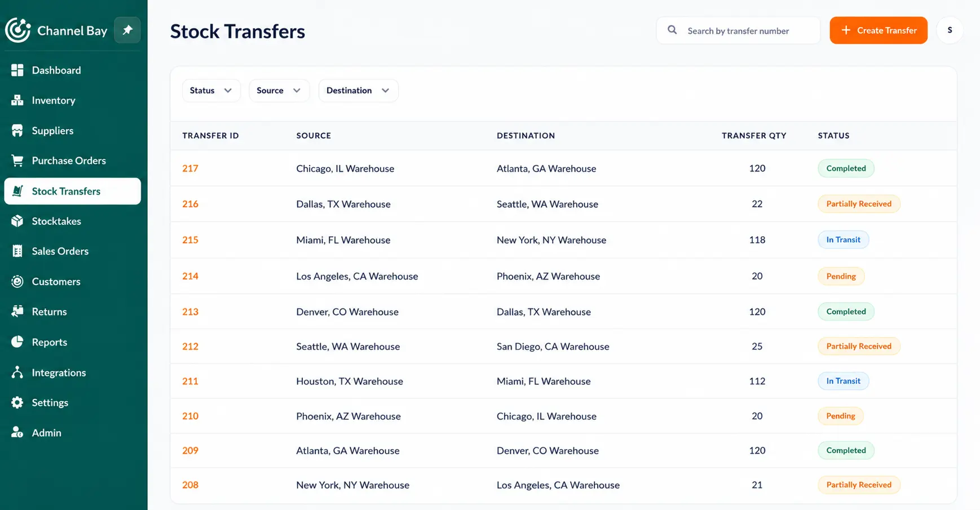Image resolution: width=980 pixels, height=510 pixels.
Task: Click the Inventory boxes icon
Action: tap(17, 100)
